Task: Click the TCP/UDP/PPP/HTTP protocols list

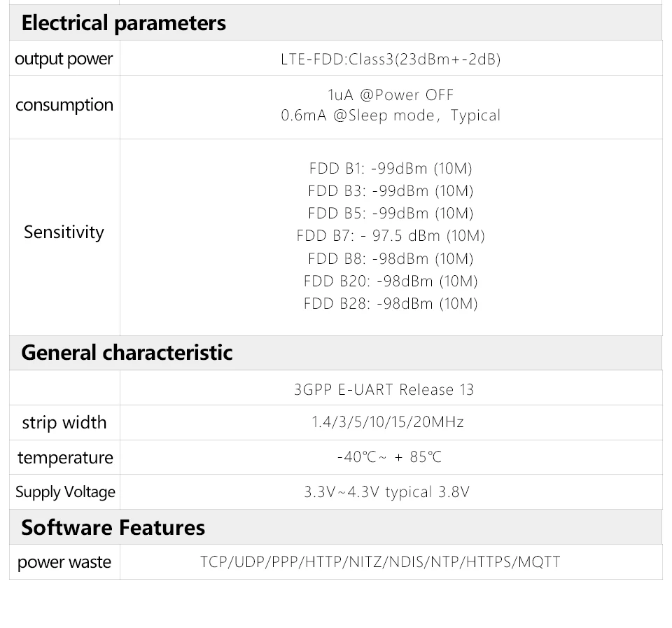Action: pos(380,562)
